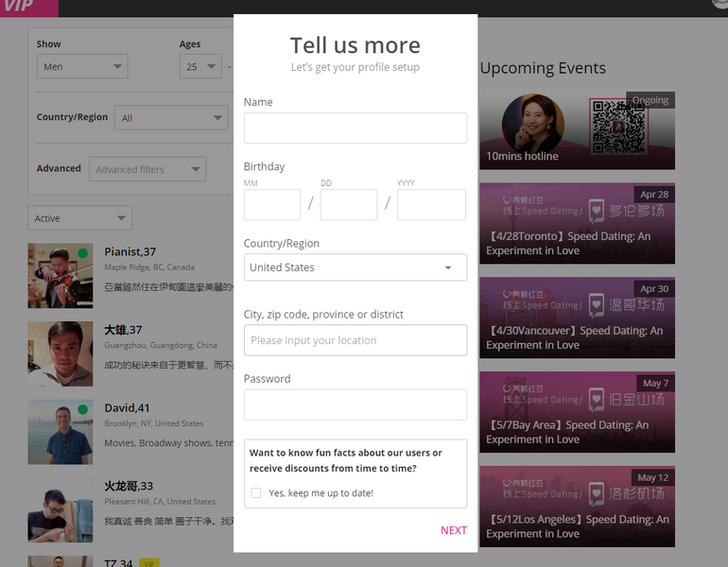Click David's green online status dot
The height and width of the screenshot is (567, 728).
82,409
